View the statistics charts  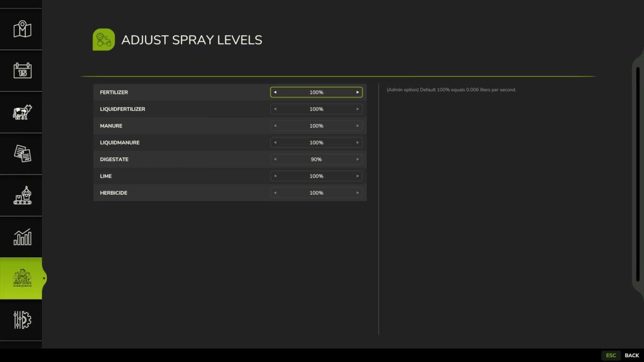pos(21,237)
